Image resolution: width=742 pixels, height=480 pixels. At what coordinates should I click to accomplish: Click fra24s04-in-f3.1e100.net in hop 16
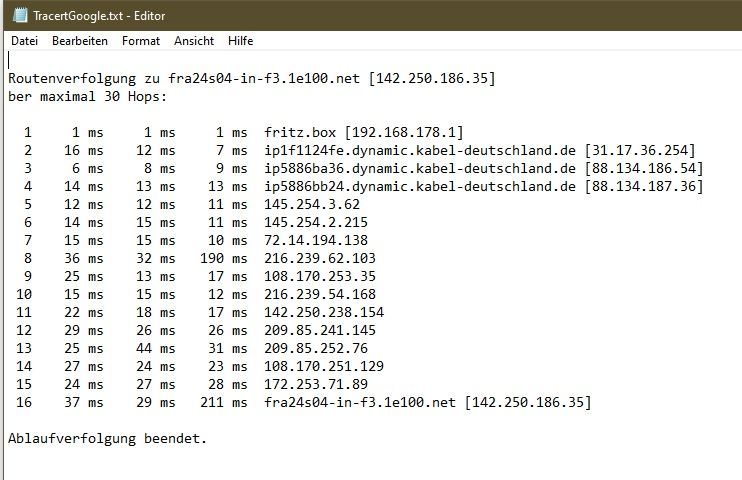click(x=360, y=402)
